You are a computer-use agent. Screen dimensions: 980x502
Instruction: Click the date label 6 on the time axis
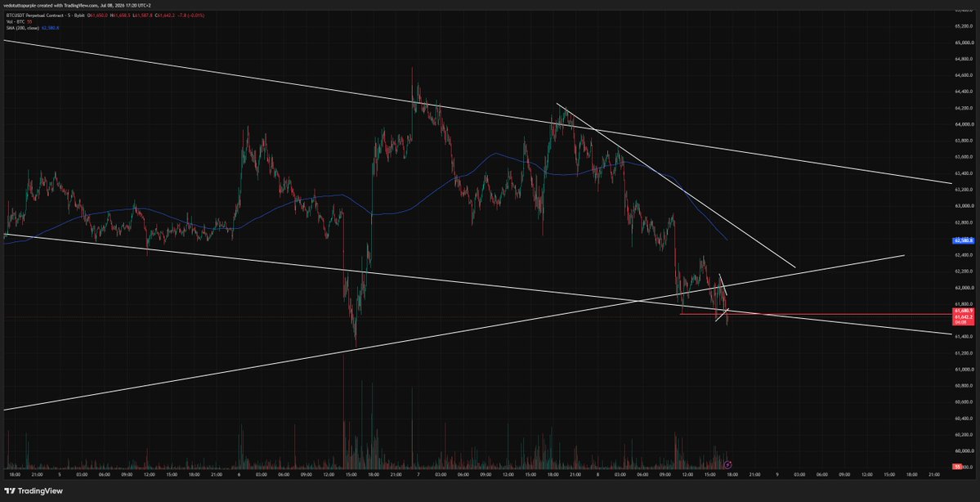point(239,475)
